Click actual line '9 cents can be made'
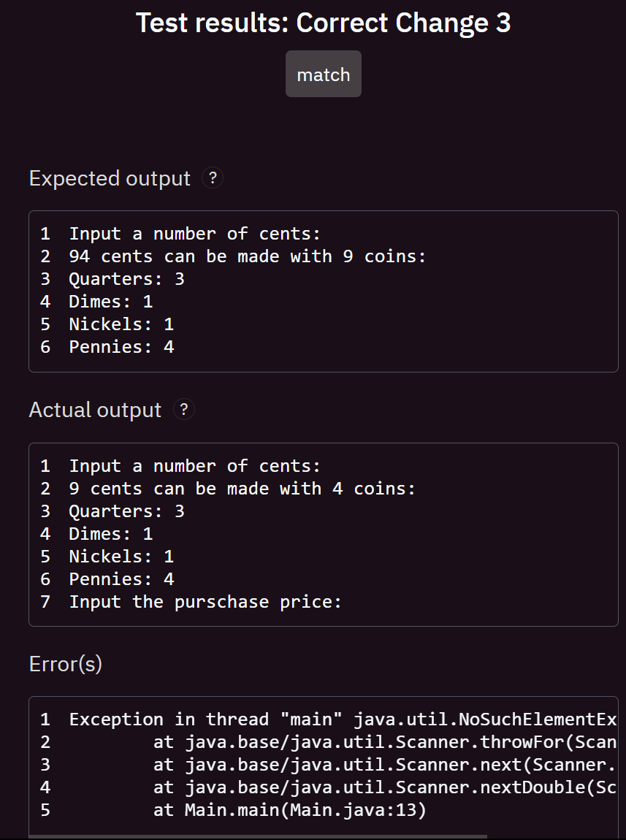The width and height of the screenshot is (626, 840). [x=242, y=489]
